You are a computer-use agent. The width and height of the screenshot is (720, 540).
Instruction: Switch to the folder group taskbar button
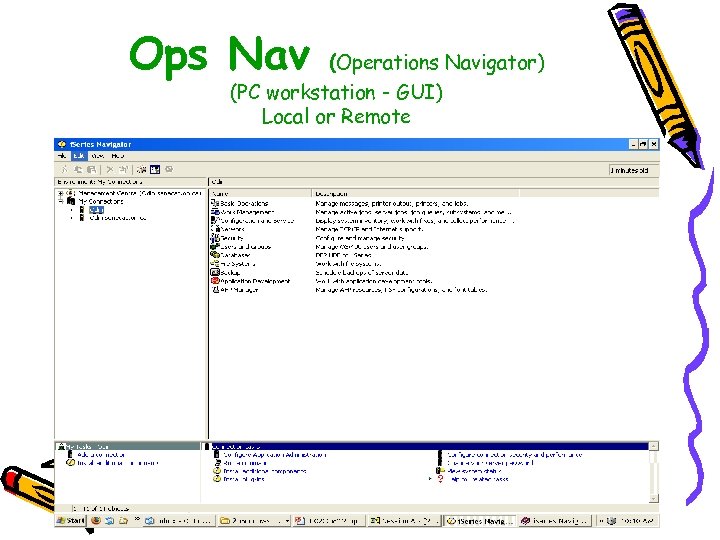pos(254,521)
